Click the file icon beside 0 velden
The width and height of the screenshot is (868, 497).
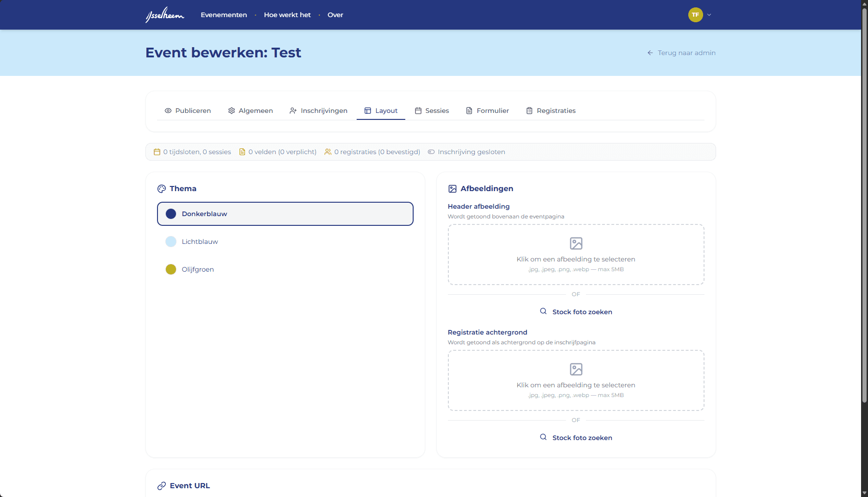pos(242,152)
